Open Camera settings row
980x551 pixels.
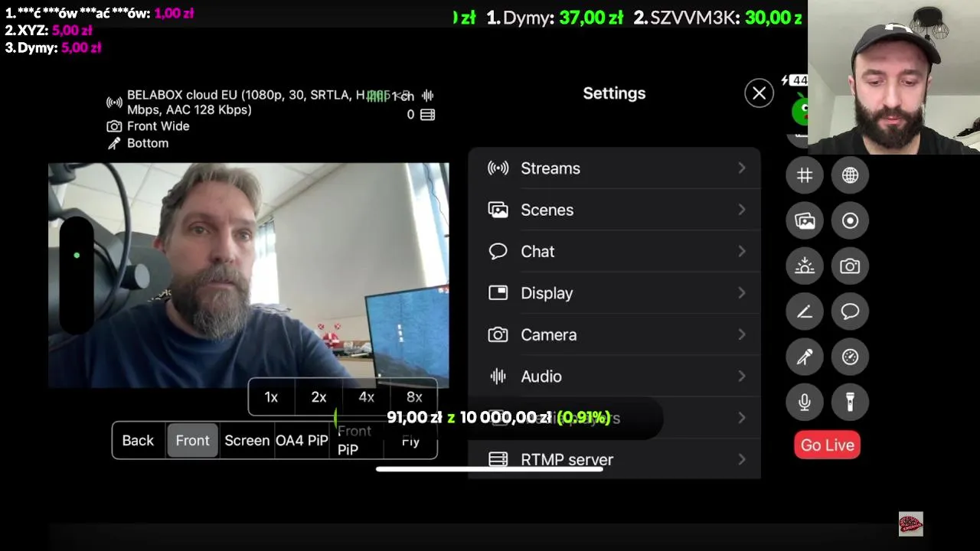coord(615,334)
